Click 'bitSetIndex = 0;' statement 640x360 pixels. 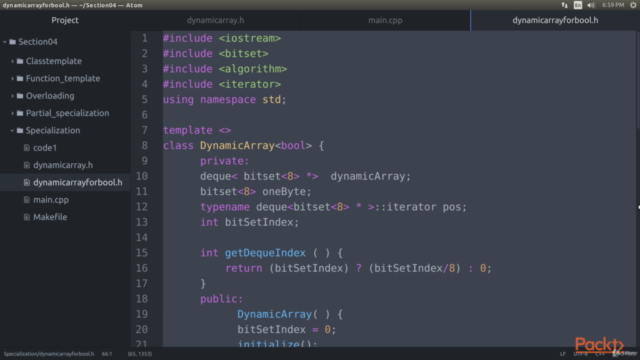287,330
